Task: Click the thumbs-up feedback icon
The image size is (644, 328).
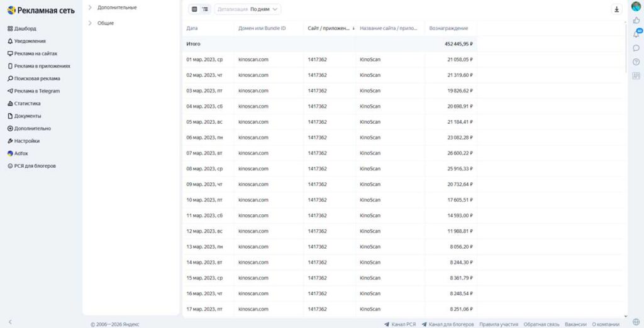Action: point(636,20)
